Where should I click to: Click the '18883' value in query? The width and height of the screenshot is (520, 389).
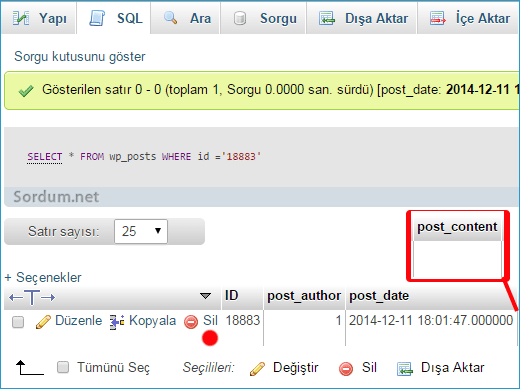[241, 156]
